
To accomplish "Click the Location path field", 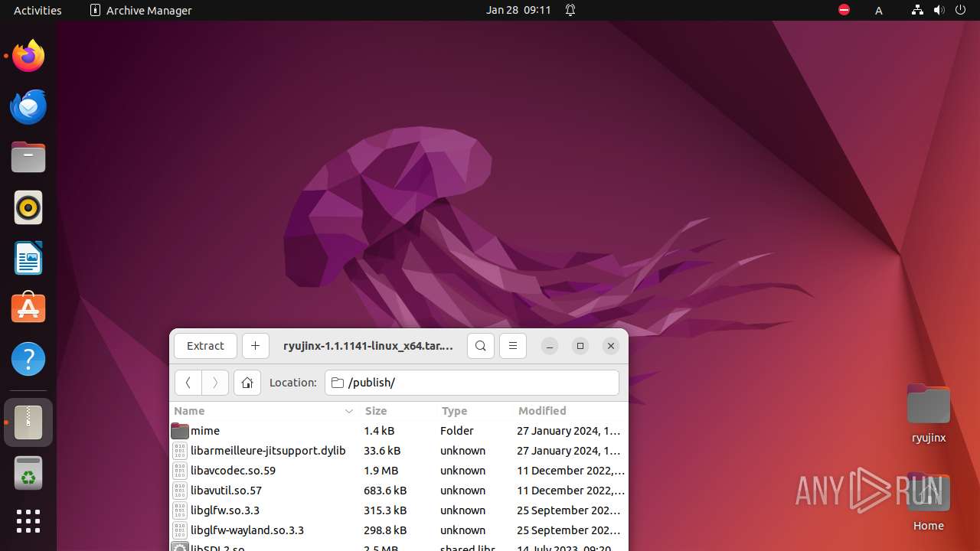I will (x=472, y=383).
